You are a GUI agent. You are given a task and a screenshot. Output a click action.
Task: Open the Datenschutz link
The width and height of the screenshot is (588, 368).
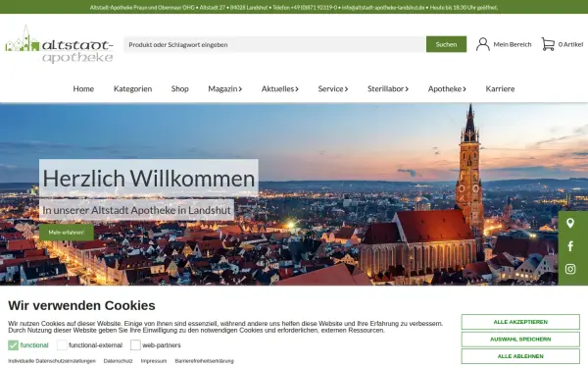[x=119, y=361]
